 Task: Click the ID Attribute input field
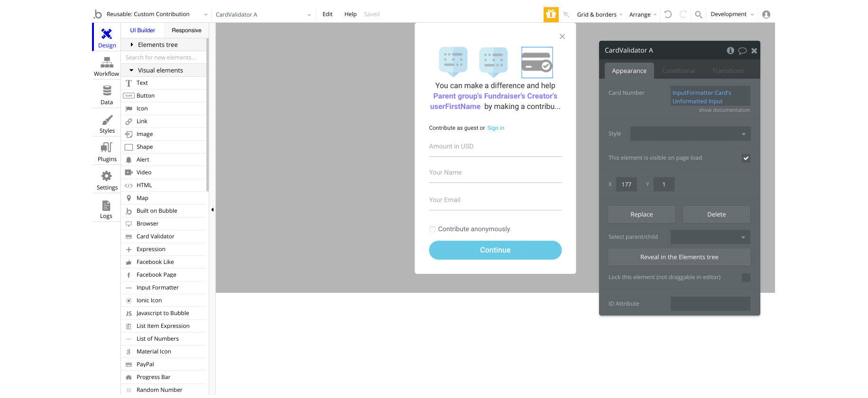coord(710,304)
